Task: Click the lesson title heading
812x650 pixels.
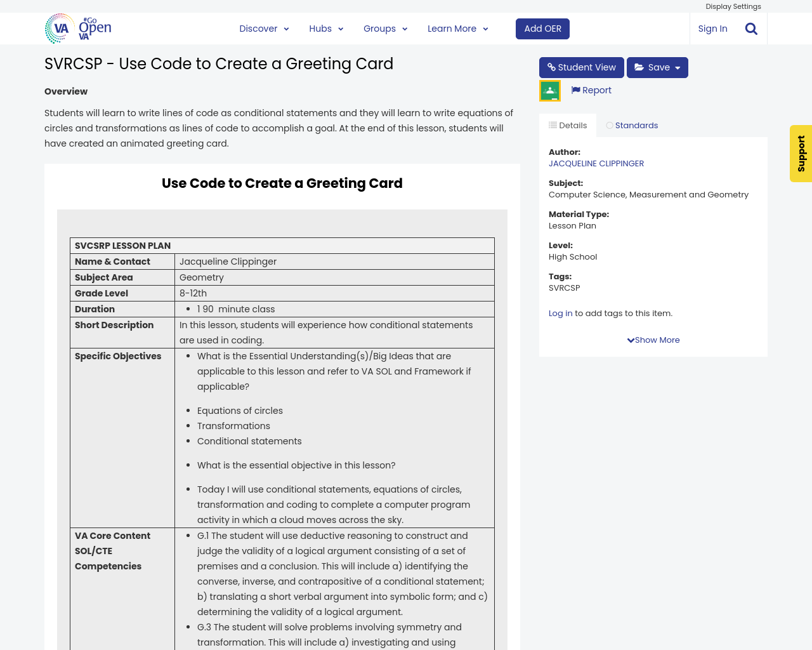Action: point(219,64)
